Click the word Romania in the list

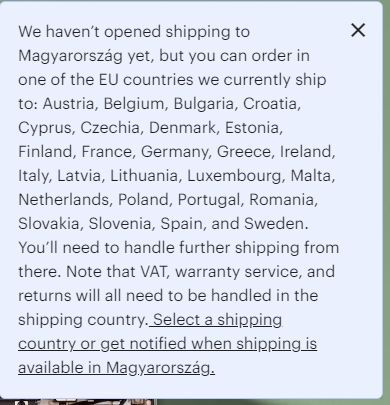click(281, 199)
